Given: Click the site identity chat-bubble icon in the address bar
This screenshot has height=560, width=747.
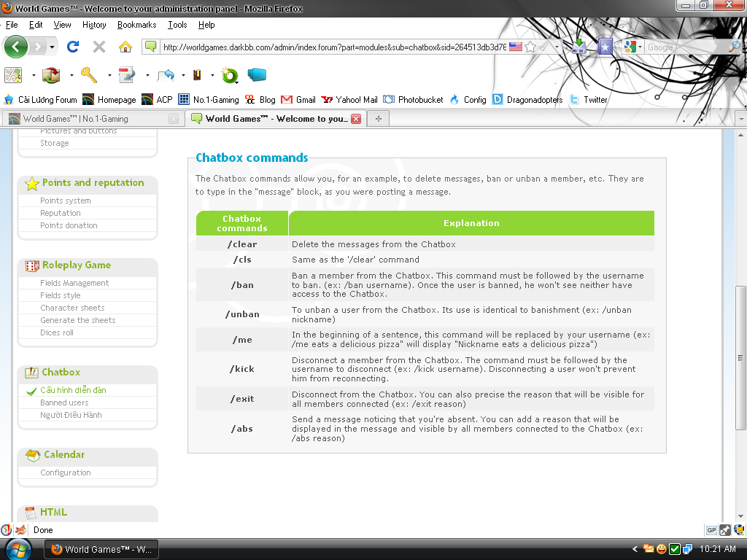Looking at the screenshot, I should [150, 47].
